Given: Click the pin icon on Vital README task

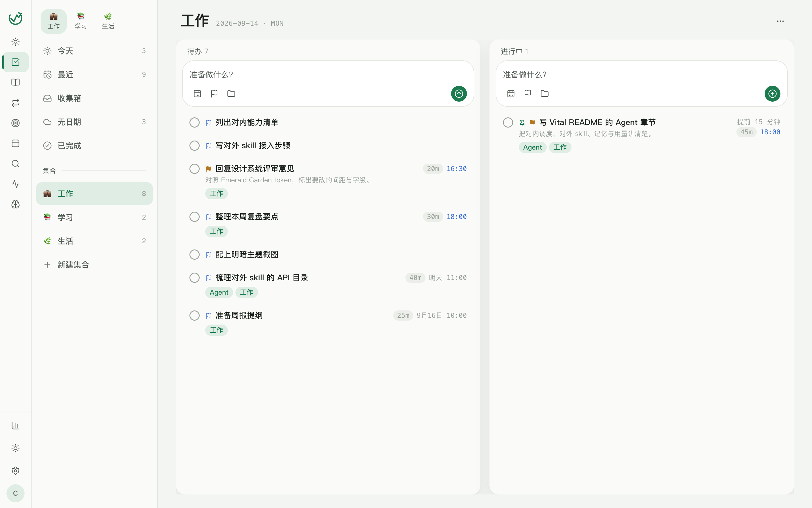Looking at the screenshot, I should (522, 123).
